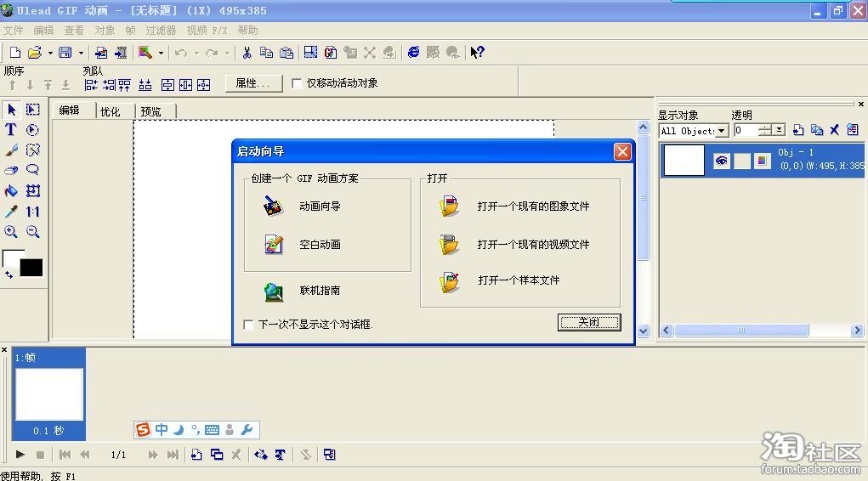This screenshot has width=868, height=481.
Task: Click the black background color swatch
Action: tap(31, 268)
